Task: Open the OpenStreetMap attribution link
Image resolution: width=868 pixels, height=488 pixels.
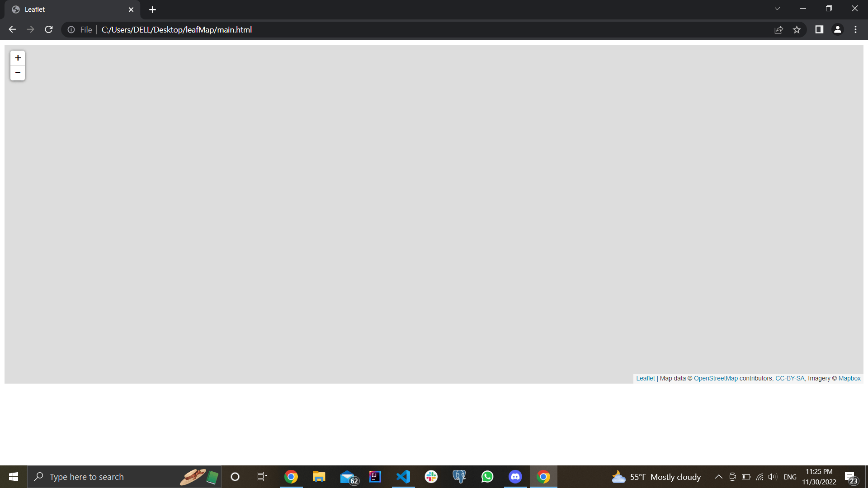Action: 716,379
